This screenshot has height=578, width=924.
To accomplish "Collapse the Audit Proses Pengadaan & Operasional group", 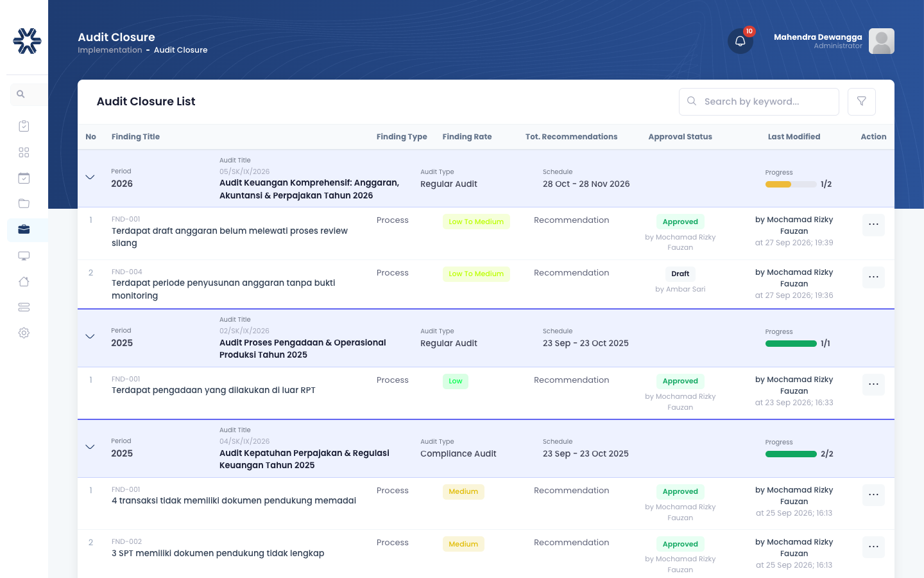I will (x=90, y=337).
